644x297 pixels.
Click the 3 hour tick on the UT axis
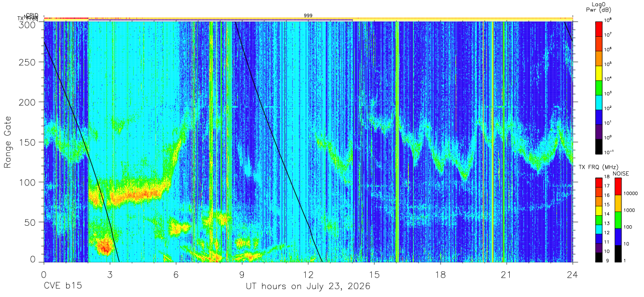(110, 274)
